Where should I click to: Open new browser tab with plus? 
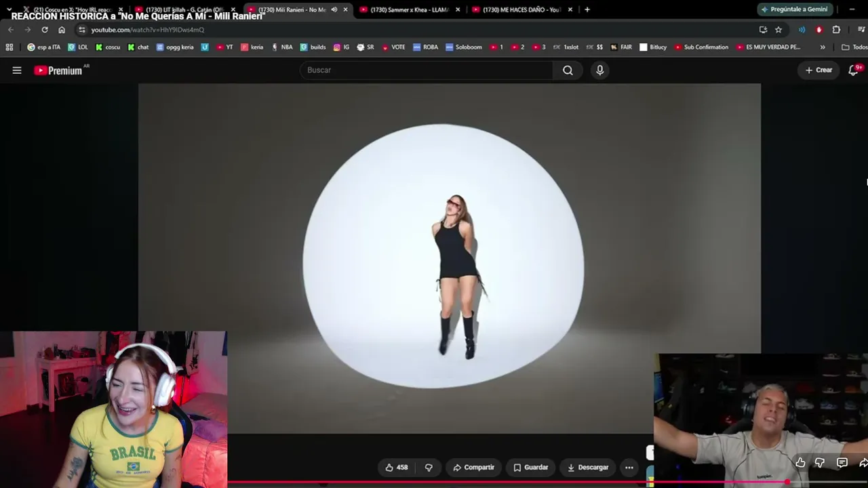pyautogui.click(x=587, y=9)
